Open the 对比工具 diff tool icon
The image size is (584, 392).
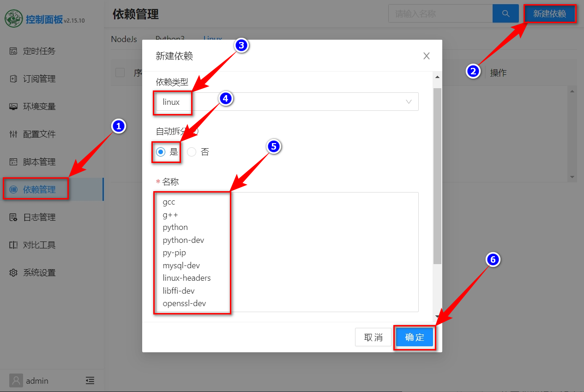coord(13,245)
